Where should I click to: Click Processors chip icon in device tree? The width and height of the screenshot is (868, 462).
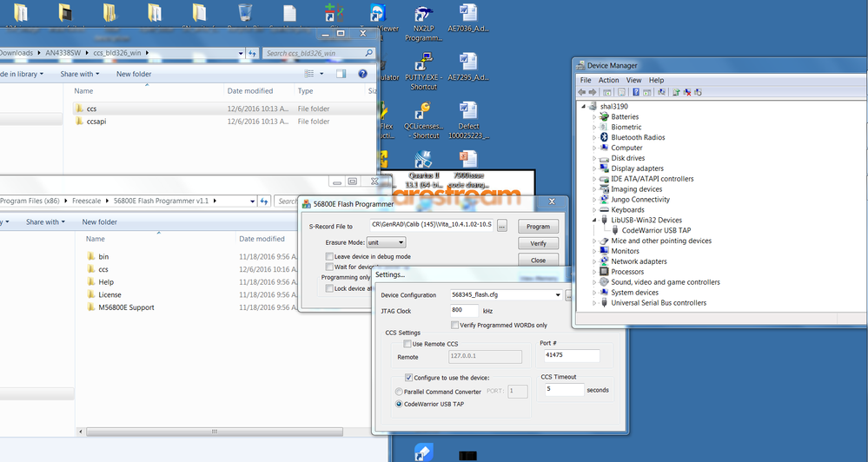[x=604, y=272]
